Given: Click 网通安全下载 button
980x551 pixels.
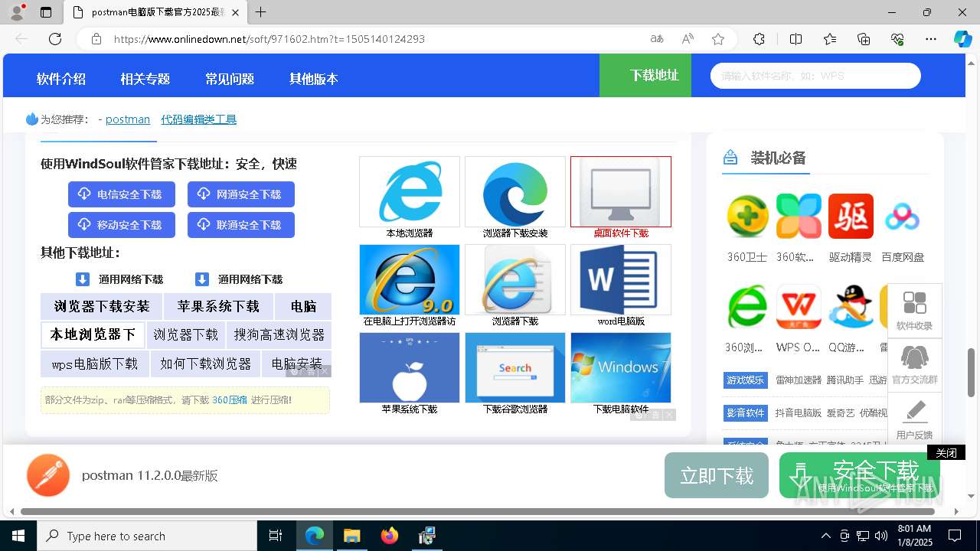Looking at the screenshot, I should click(241, 194).
